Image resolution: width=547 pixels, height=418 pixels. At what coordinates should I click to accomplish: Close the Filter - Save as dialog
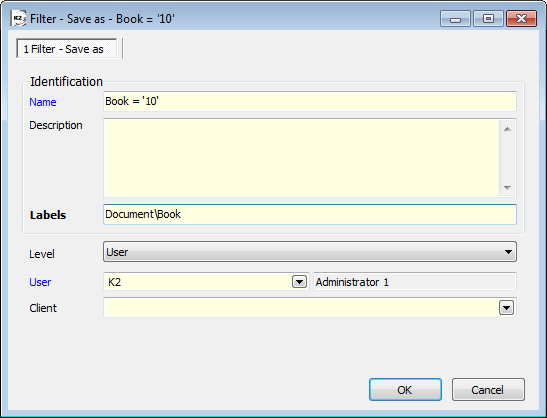click(521, 18)
